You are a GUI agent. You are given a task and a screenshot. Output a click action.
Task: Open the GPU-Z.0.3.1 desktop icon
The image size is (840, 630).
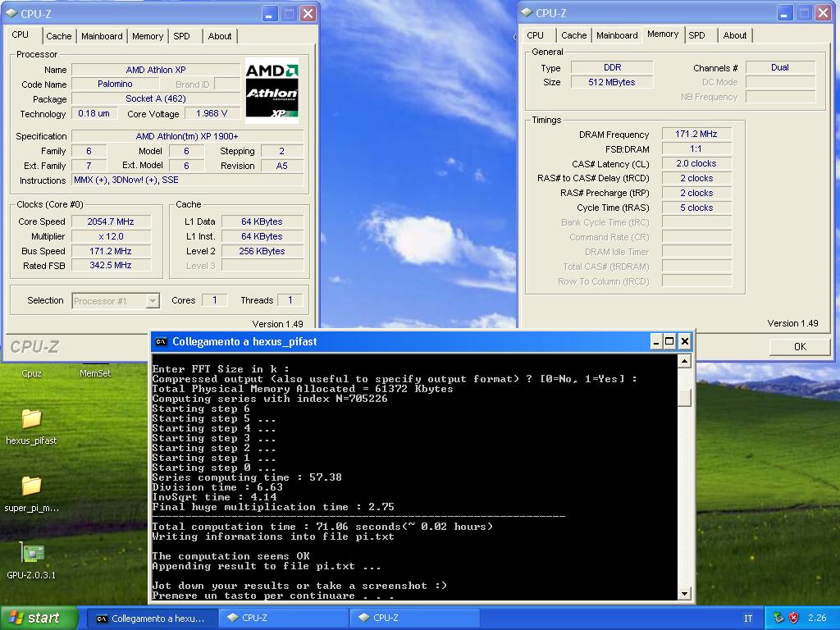point(31,553)
